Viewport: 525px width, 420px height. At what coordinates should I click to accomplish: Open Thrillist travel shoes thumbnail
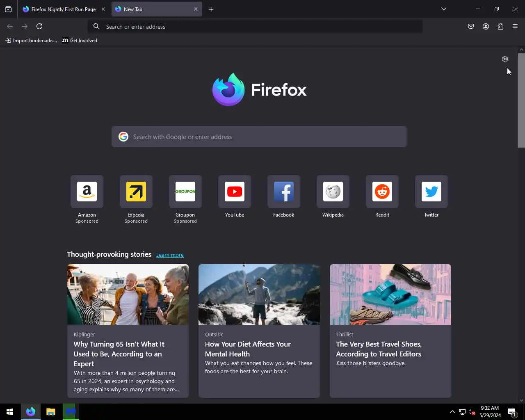(x=390, y=294)
